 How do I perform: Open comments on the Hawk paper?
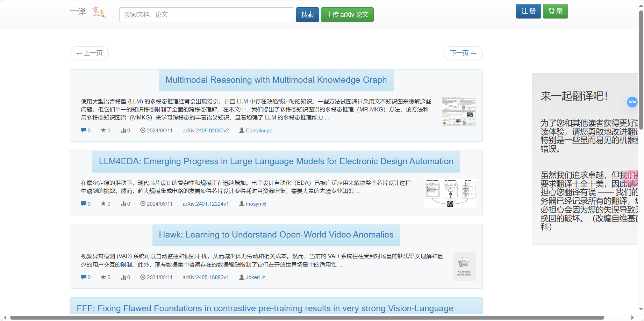[x=84, y=277]
